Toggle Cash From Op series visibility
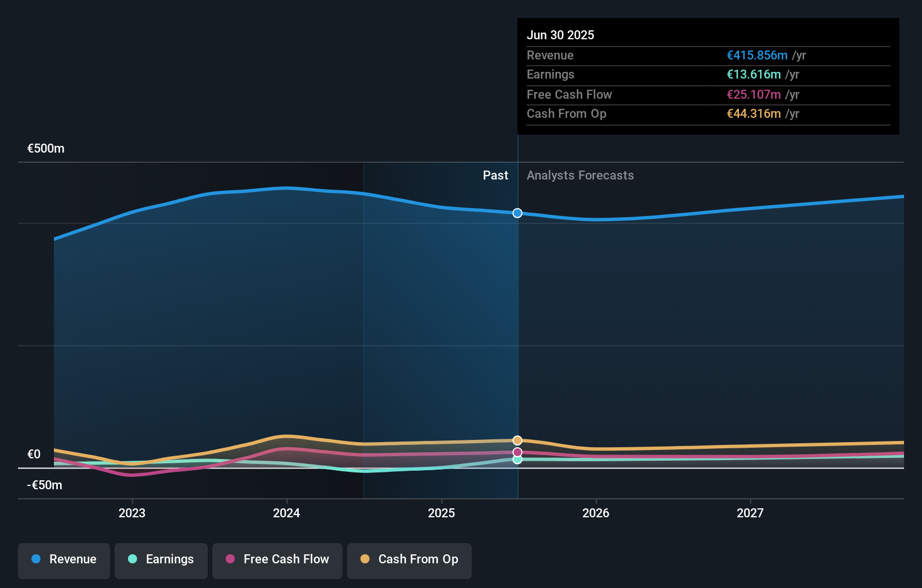The image size is (922, 588). pos(409,559)
